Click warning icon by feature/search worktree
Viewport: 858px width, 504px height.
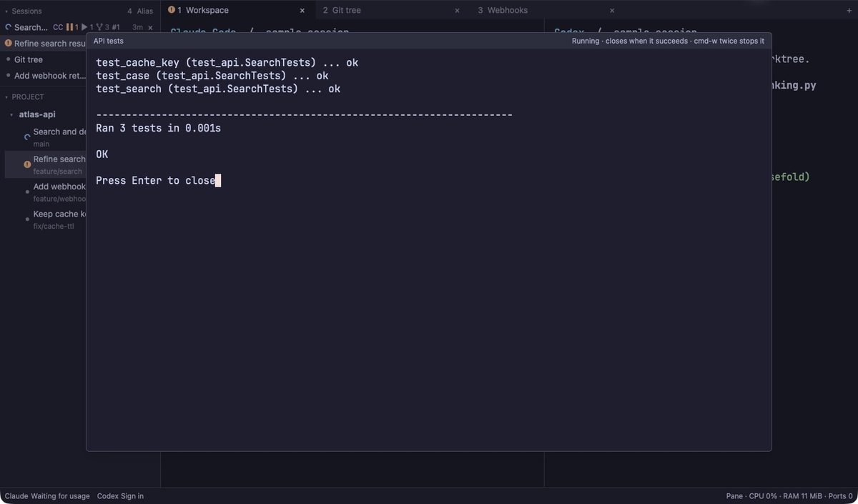(x=27, y=164)
